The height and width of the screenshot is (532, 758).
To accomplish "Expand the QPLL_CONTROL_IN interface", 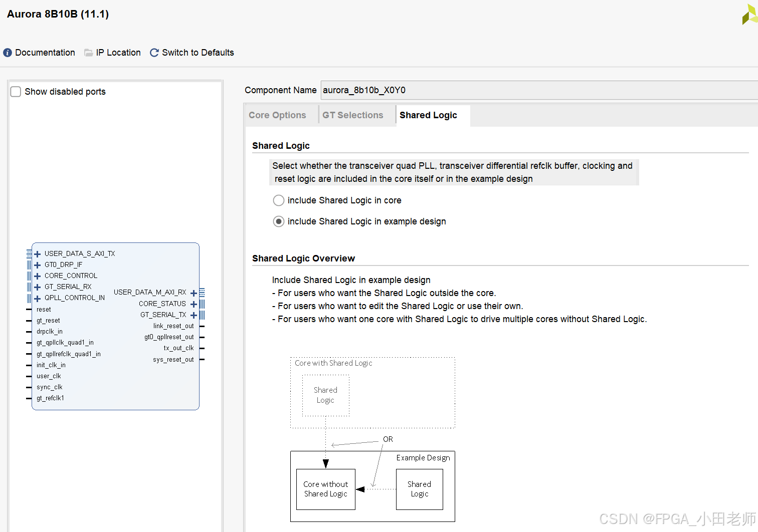I will pos(37,298).
